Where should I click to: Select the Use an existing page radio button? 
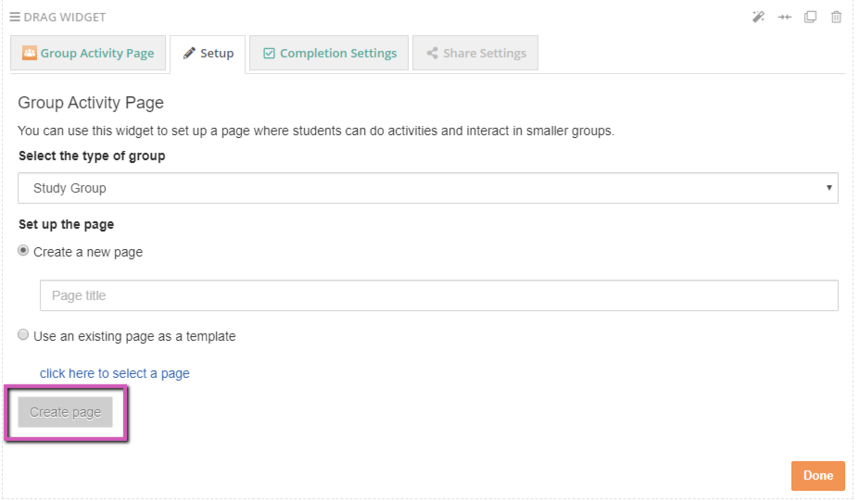coord(23,335)
